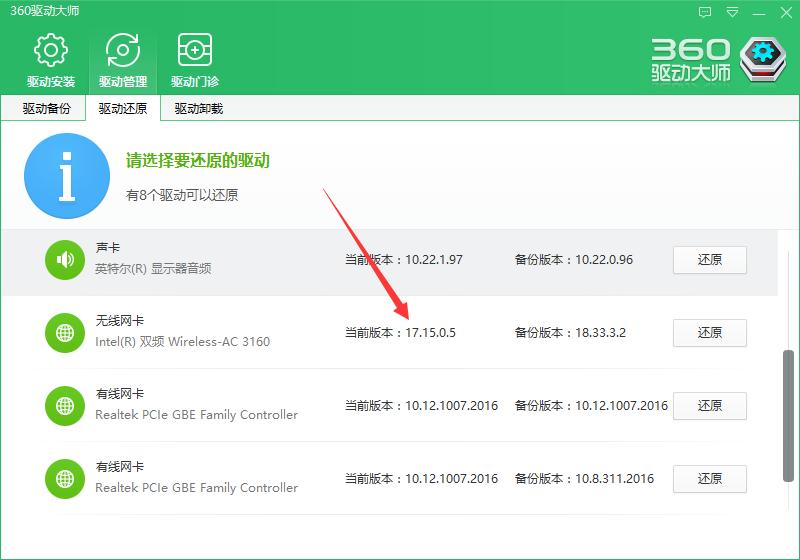The image size is (800, 560).
Task: Click 备份版本：10.8.311.2016 value
Action: [x=584, y=478]
